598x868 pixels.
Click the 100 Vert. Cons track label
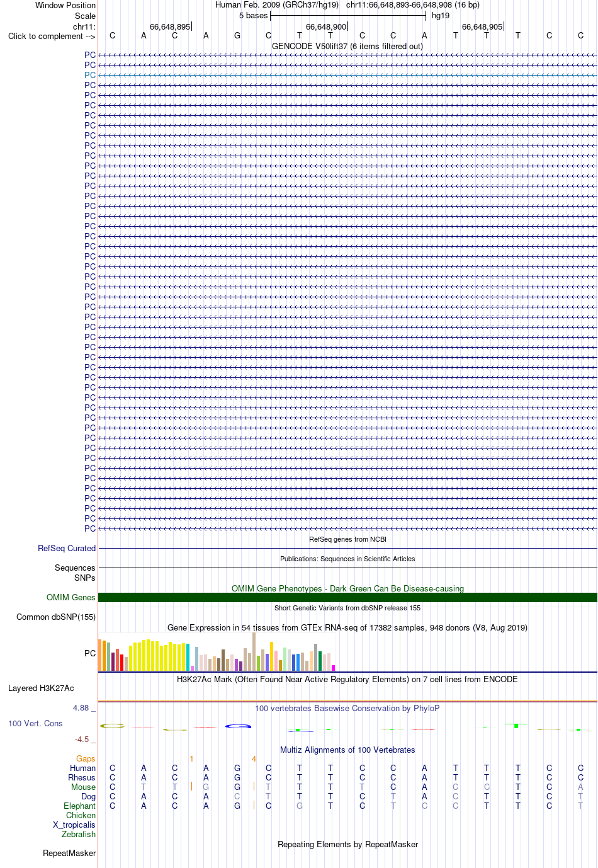tap(35, 724)
